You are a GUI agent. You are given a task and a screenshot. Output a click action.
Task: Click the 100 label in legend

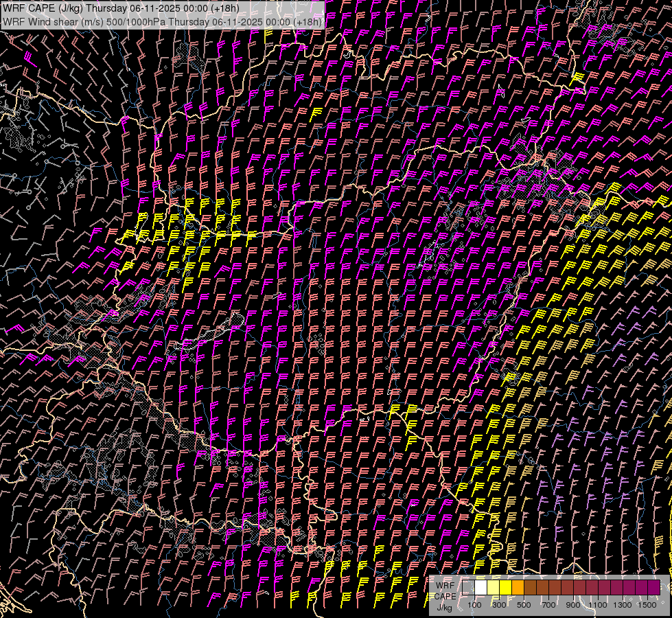click(x=474, y=605)
